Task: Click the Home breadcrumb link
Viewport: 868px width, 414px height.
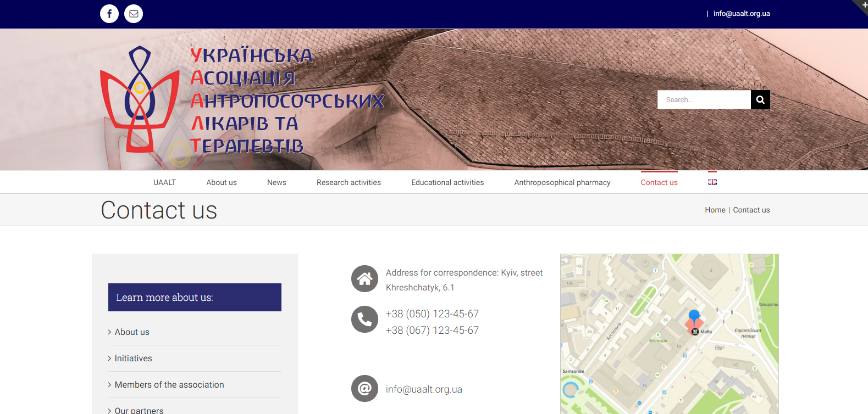Action: click(x=715, y=210)
